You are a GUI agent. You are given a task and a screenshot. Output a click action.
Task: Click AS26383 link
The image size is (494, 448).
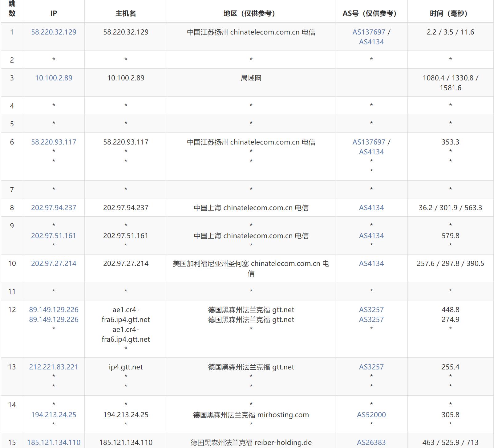(371, 442)
